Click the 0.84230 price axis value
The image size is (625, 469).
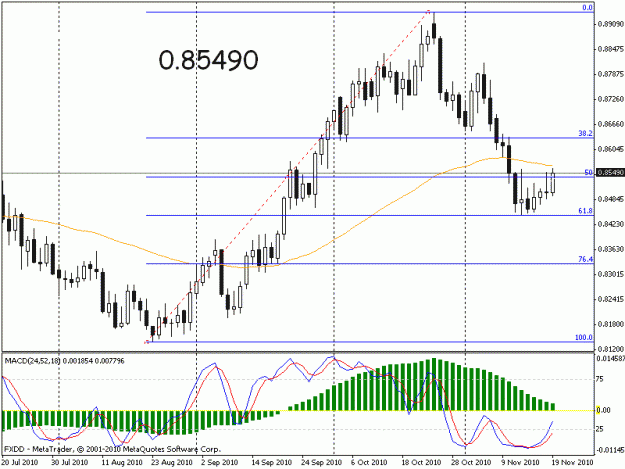click(x=610, y=224)
